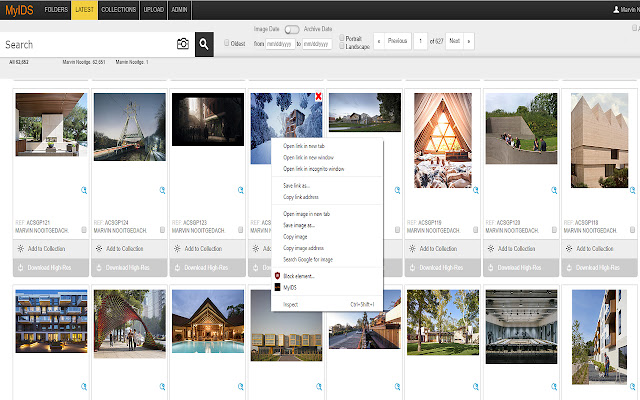Click the red X on the snowy image
This screenshot has width=640, height=400.
point(318,97)
